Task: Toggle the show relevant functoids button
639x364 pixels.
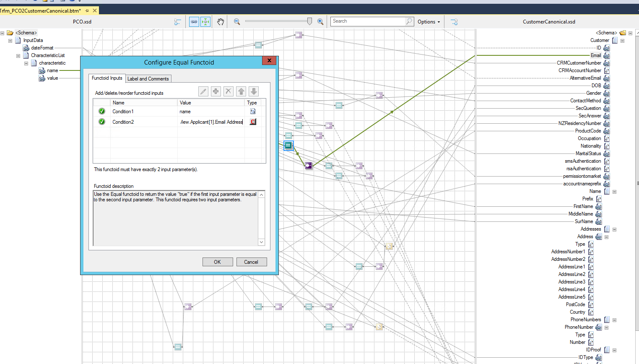Action: pos(205,22)
